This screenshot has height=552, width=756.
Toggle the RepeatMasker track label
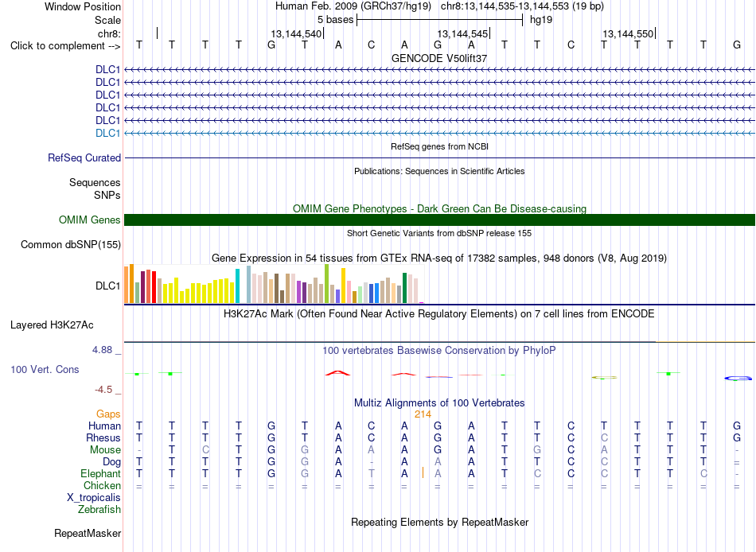(88, 533)
